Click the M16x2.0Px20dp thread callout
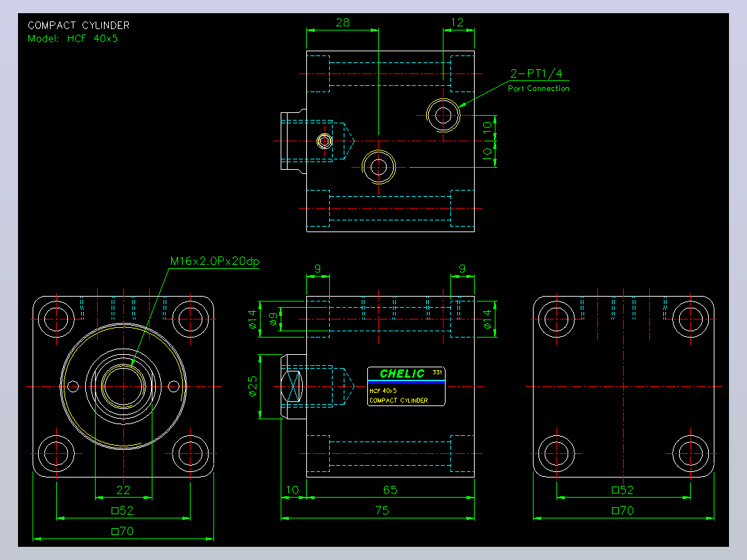Screen dimensions: 747x560 215,261
